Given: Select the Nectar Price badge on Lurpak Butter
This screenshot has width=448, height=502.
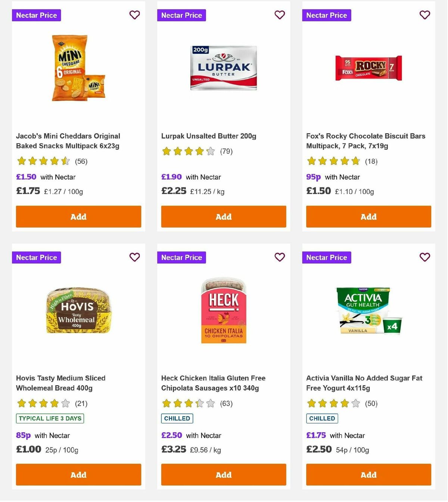Looking at the screenshot, I should (181, 15).
